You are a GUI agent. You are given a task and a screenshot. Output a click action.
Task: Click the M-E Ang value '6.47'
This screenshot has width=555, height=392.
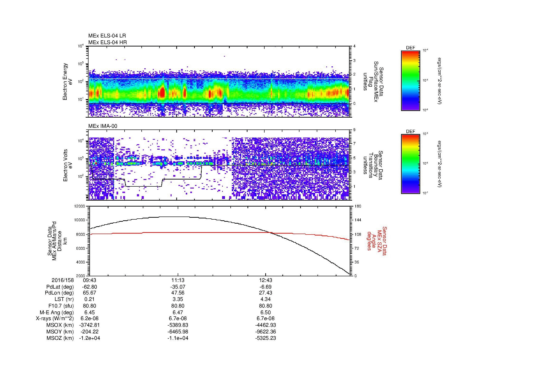point(178,312)
